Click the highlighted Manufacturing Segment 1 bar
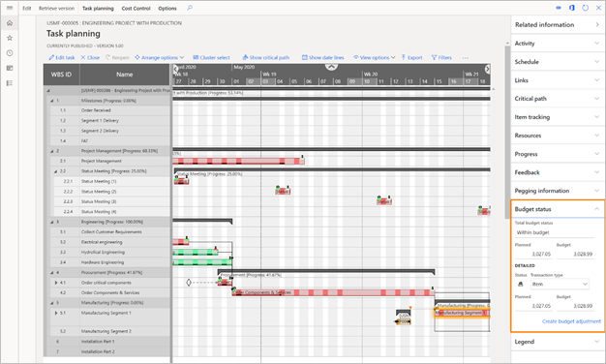Viewport: 606px width, 364px height. point(462,313)
